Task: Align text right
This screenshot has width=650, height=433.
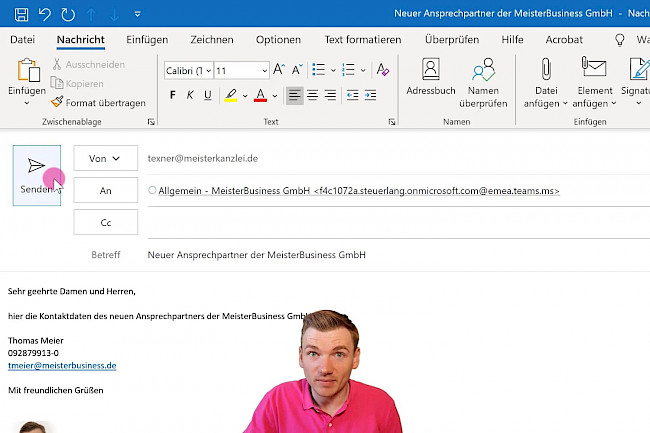Action: coord(330,96)
